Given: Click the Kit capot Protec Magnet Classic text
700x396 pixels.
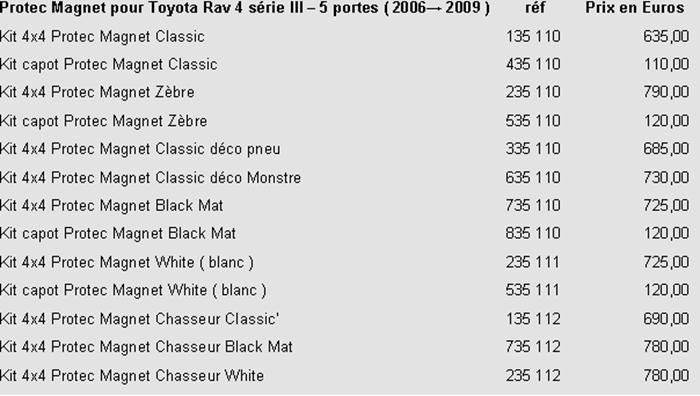Looking at the screenshot, I should (108, 65).
